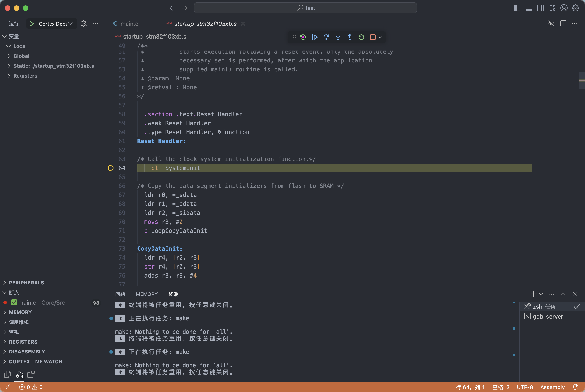Open the MEMORY panel tab
Image resolution: width=585 pixels, height=392 pixels.
147,294
